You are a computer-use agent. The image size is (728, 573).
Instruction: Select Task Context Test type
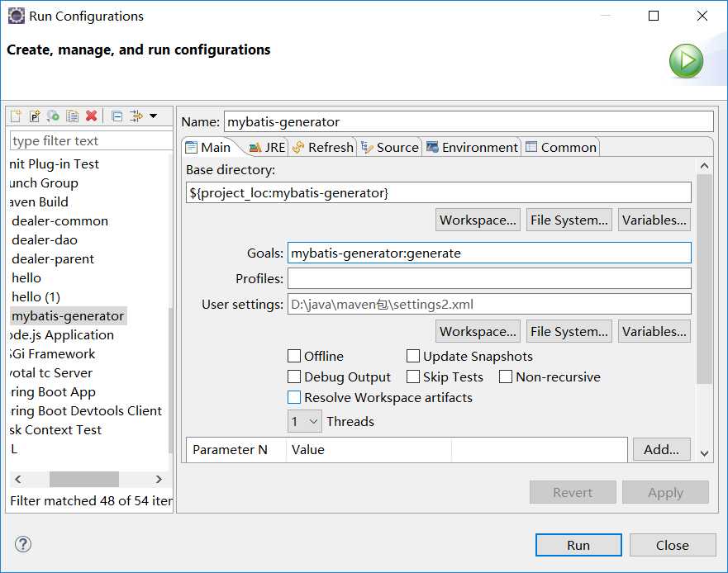(55, 430)
